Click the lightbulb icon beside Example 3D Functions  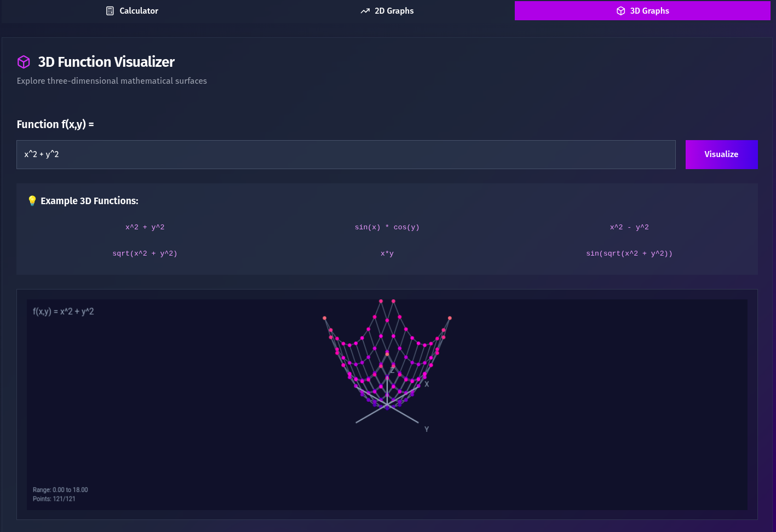pyautogui.click(x=32, y=201)
